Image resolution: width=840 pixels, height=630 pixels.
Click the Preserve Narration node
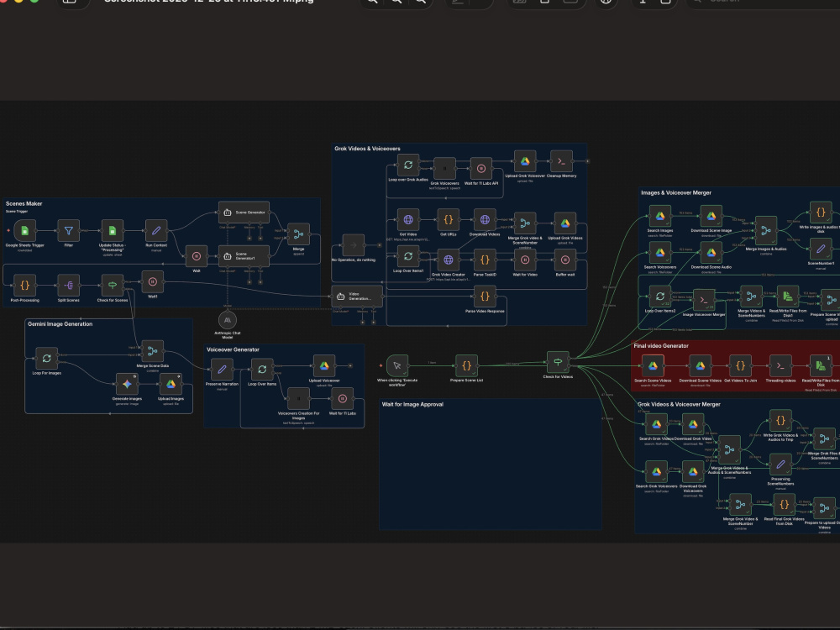222,369
